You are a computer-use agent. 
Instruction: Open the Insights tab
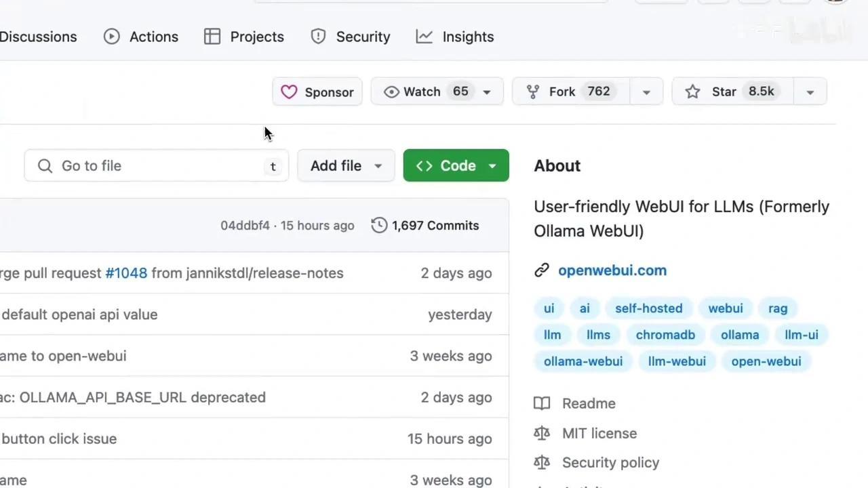point(455,37)
